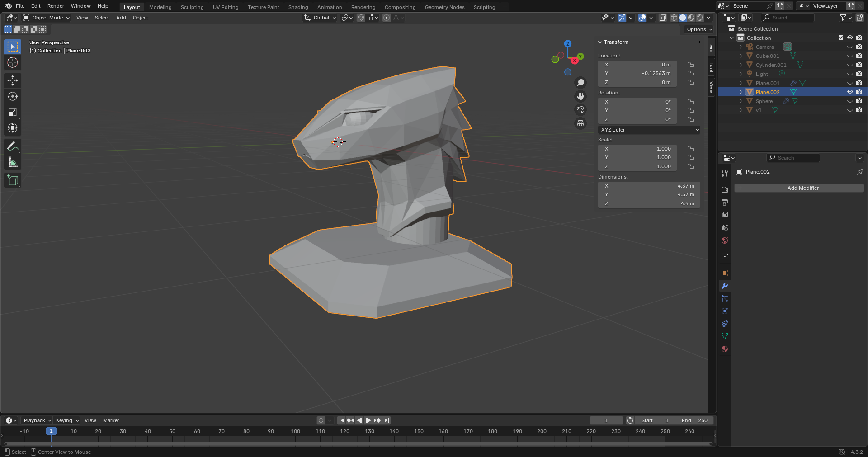Open the Material properties tab icon
The width and height of the screenshot is (868, 457).
725,349
